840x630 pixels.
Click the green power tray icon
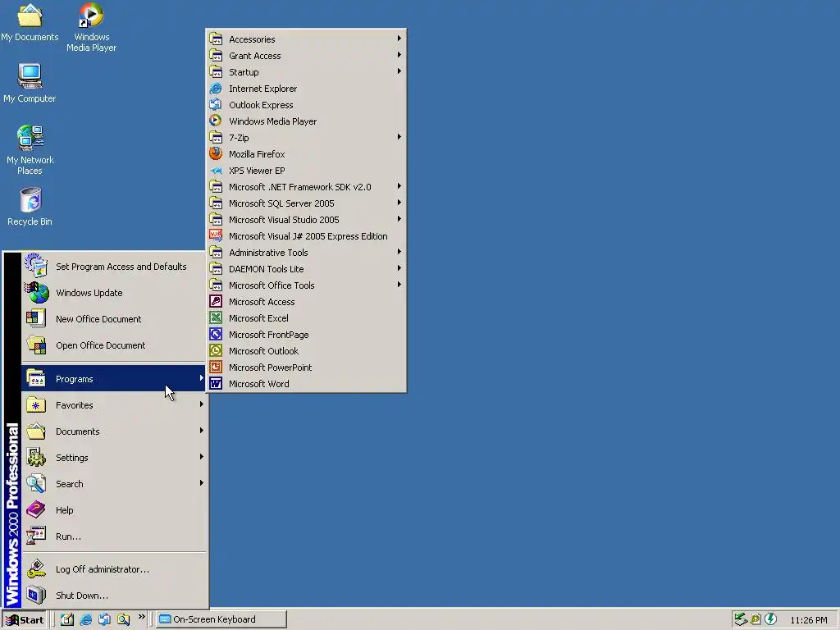coord(770,619)
